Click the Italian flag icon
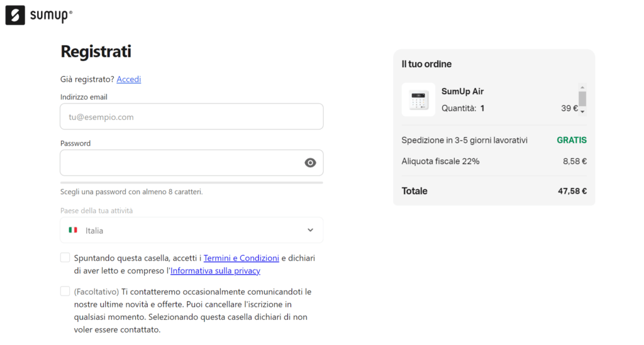 pos(73,230)
